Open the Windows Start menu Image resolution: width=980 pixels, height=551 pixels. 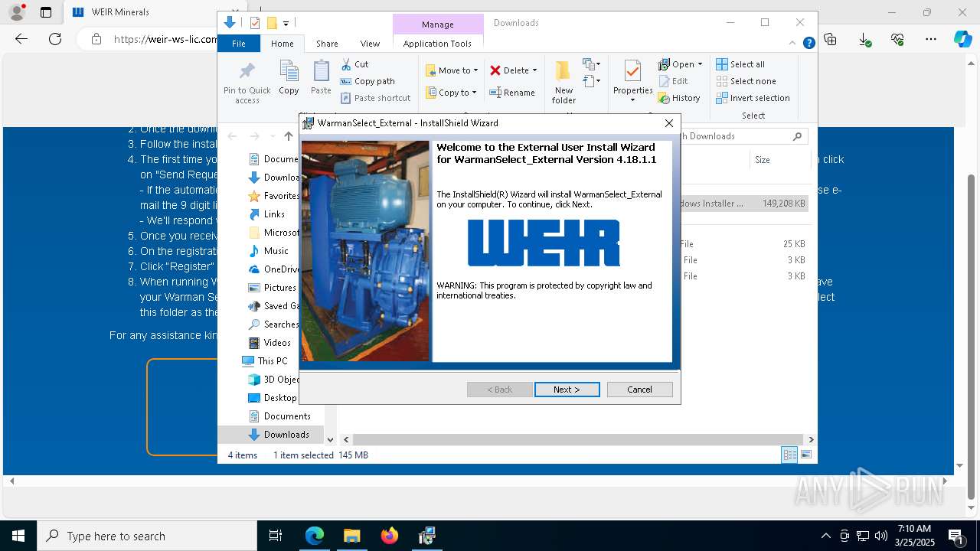pyautogui.click(x=18, y=536)
